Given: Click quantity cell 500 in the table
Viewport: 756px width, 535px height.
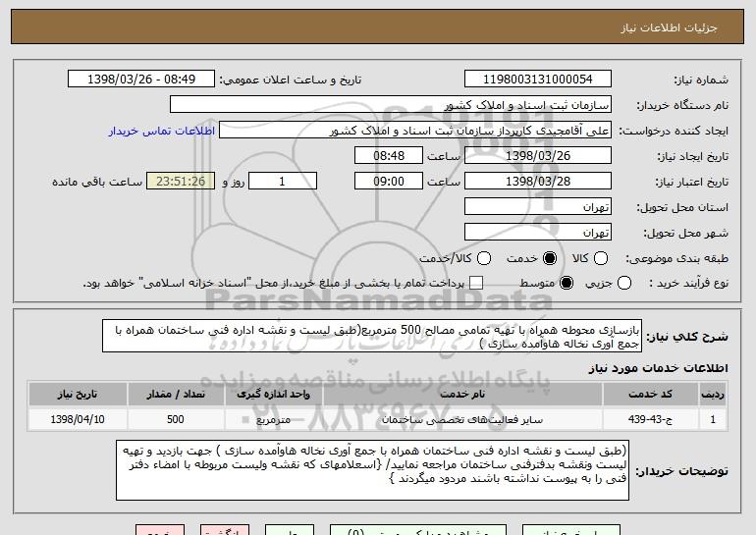Looking at the screenshot, I should 176,419.
